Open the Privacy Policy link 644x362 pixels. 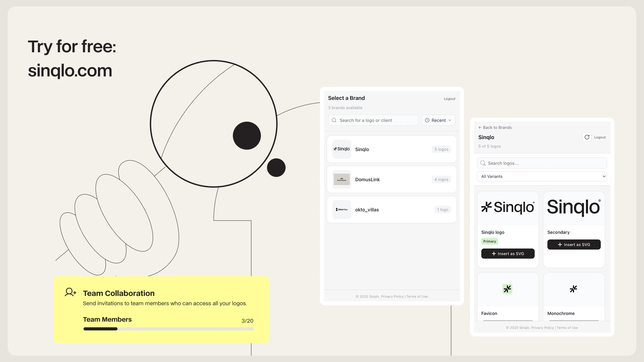[392, 296]
